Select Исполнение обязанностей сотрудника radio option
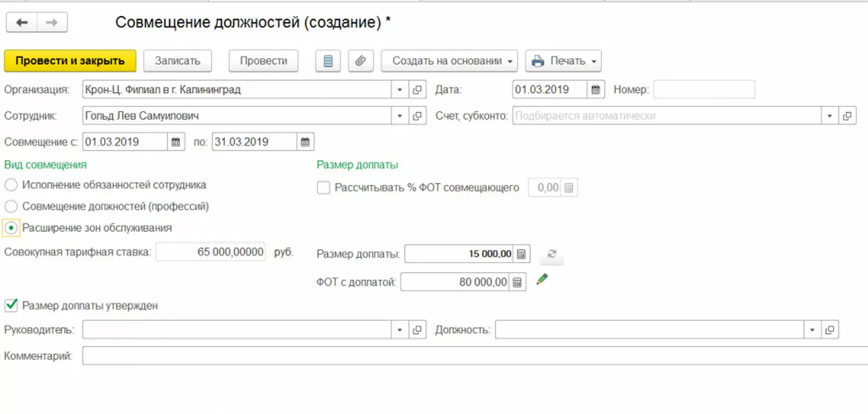868x414 pixels. pos(11,185)
